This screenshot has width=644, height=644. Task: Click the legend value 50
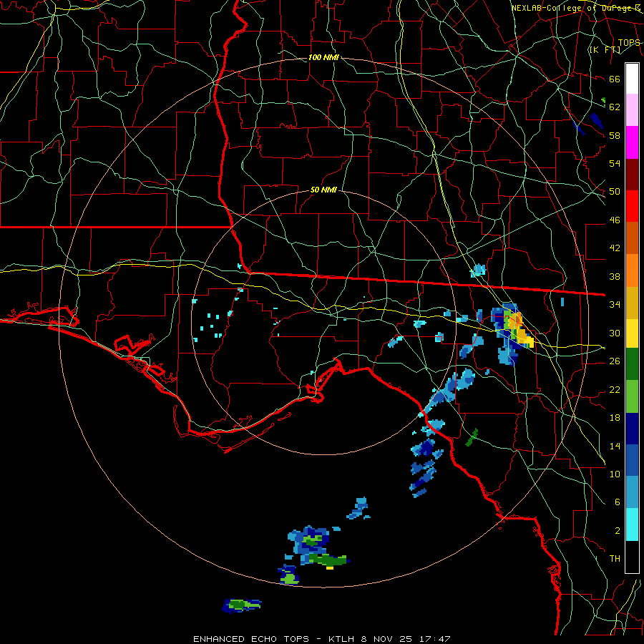615,192
